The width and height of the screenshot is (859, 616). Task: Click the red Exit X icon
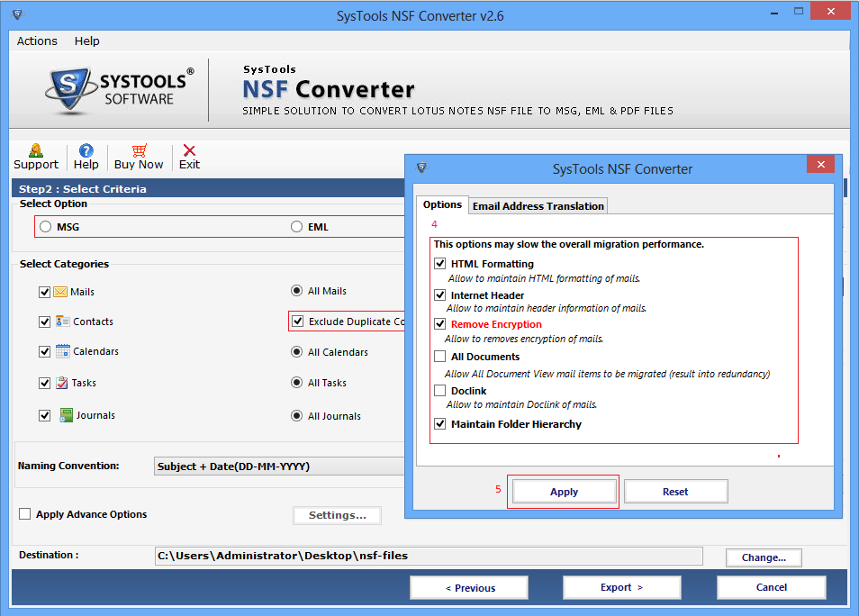(x=189, y=150)
